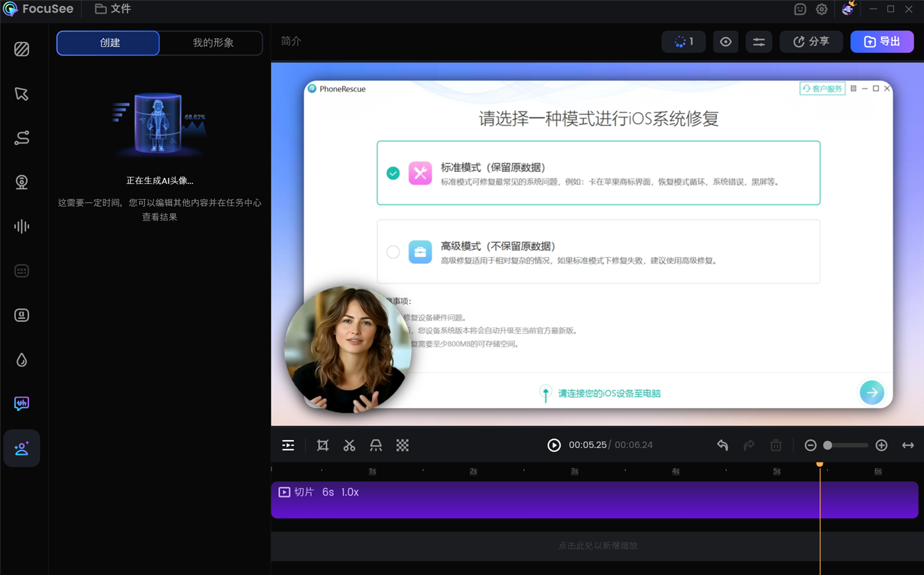This screenshot has height=575, width=924.
Task: Select 高级模式 (不保留原数据) radio button
Action: [x=393, y=252]
